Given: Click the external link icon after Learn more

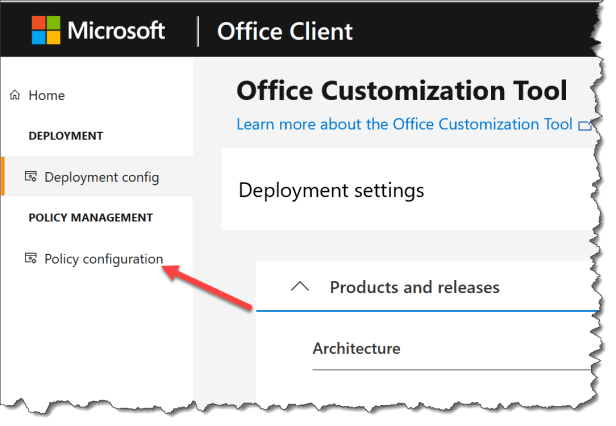Looking at the screenshot, I should pos(585,125).
